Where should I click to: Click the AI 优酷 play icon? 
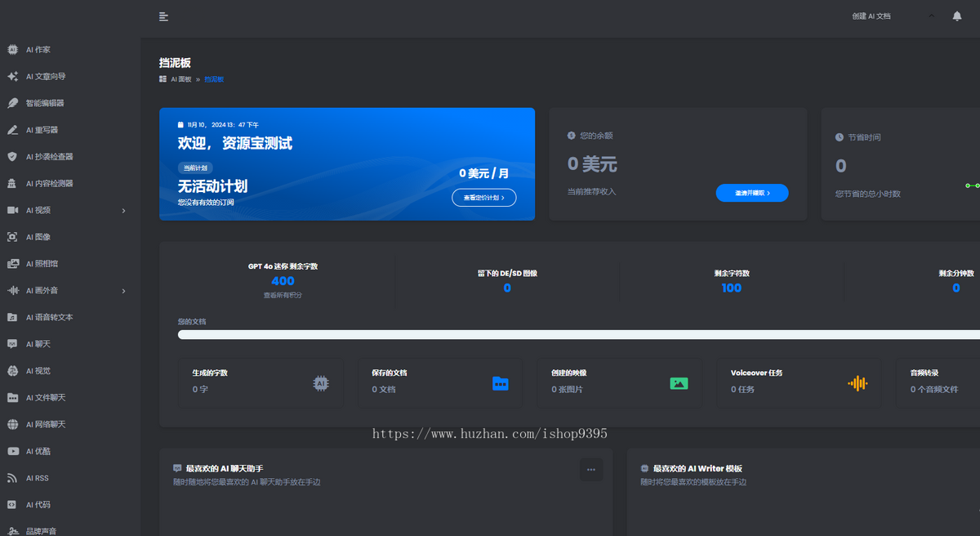12,451
